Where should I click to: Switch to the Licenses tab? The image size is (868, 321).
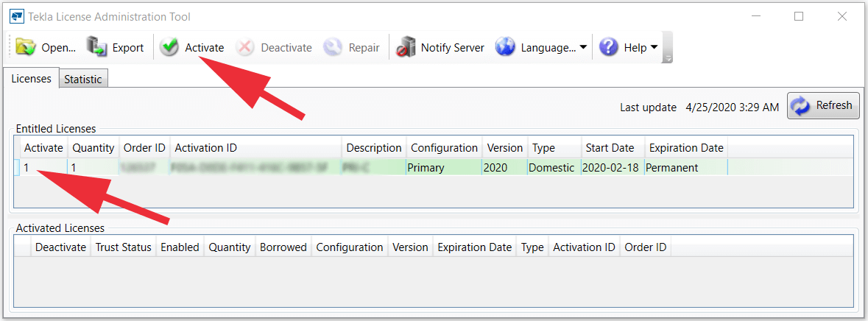coord(31,79)
